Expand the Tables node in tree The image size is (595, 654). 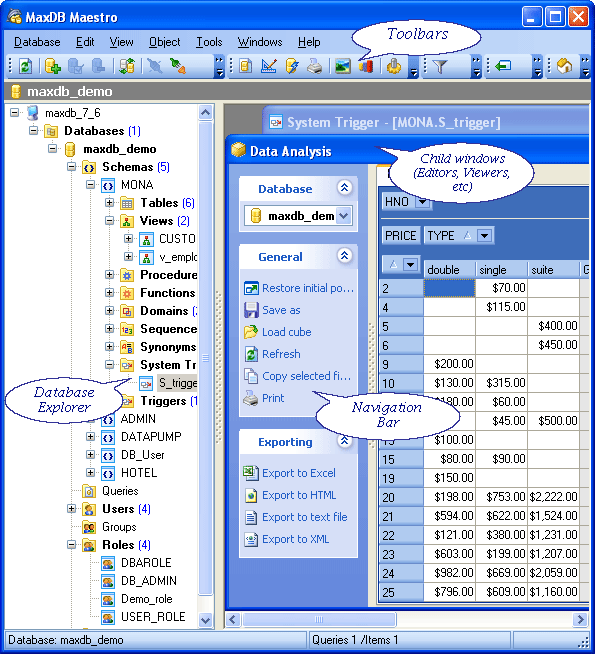(x=109, y=203)
